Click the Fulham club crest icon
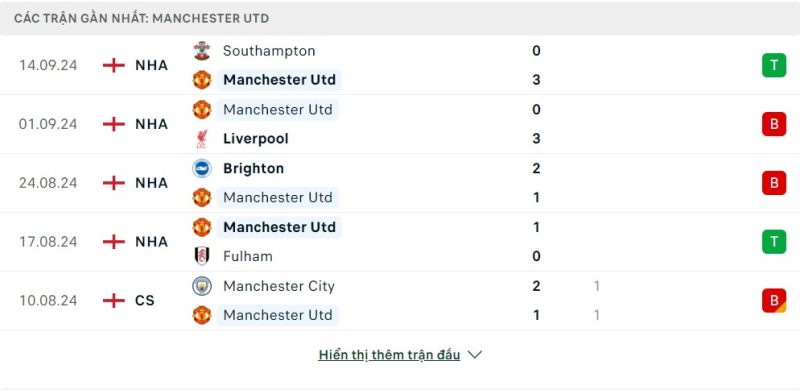 click(202, 256)
